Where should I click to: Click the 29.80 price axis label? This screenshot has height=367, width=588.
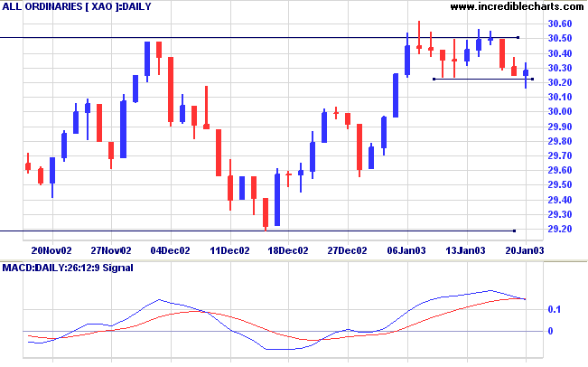click(x=560, y=142)
